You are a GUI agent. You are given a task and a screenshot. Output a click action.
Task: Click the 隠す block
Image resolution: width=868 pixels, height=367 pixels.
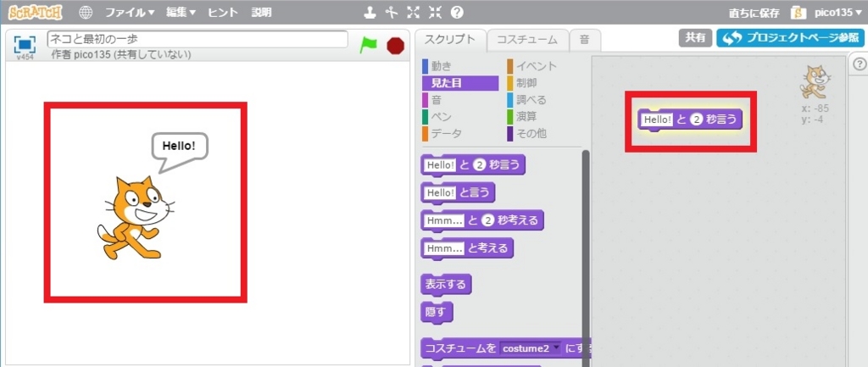point(437,312)
